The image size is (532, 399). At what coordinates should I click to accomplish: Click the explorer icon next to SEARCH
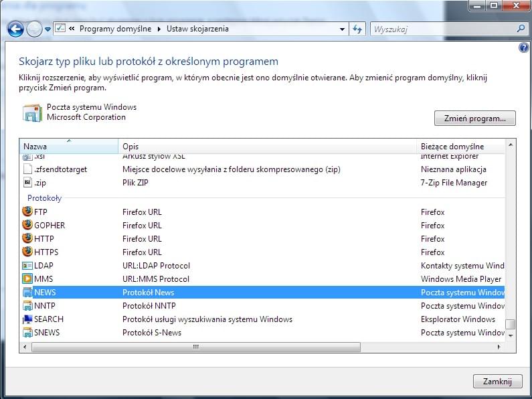27,319
